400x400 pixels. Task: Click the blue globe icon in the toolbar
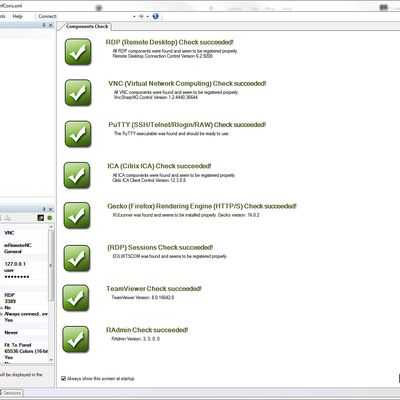point(155,16)
